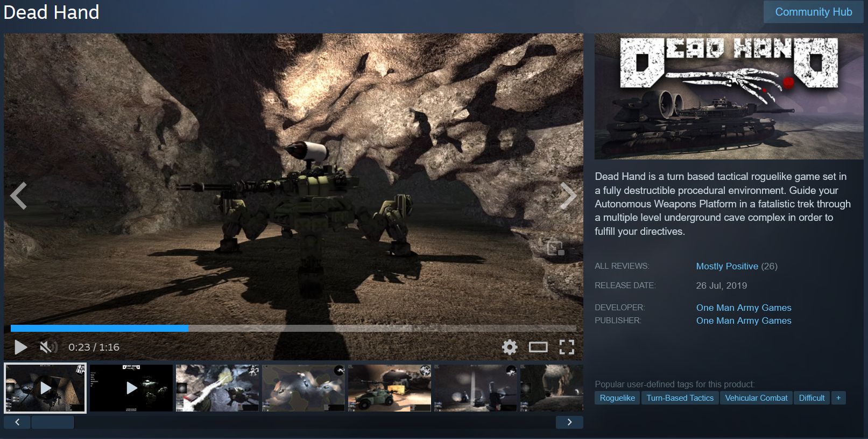Image resolution: width=868 pixels, height=439 pixels.
Task: Open the partially visible last thumbnail
Action: 552,388
